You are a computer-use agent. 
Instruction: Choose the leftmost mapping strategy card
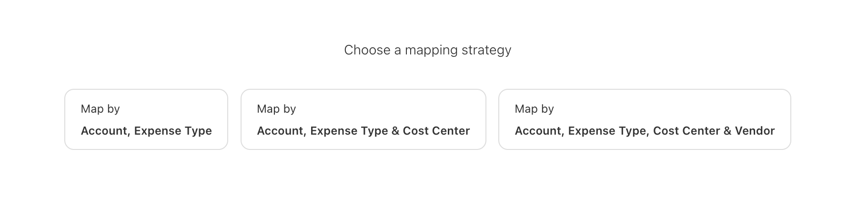(146, 119)
